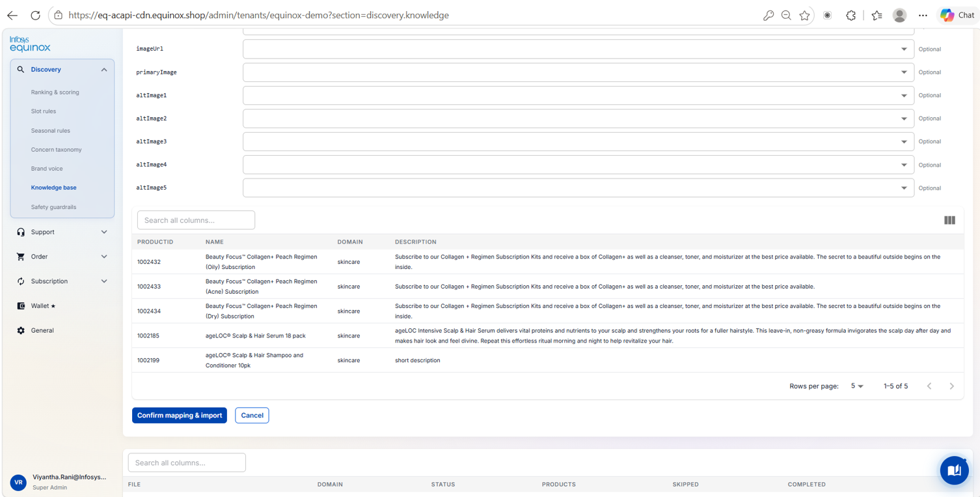This screenshot has height=497, width=980.
Task: Open the General menu item
Action: 42,330
